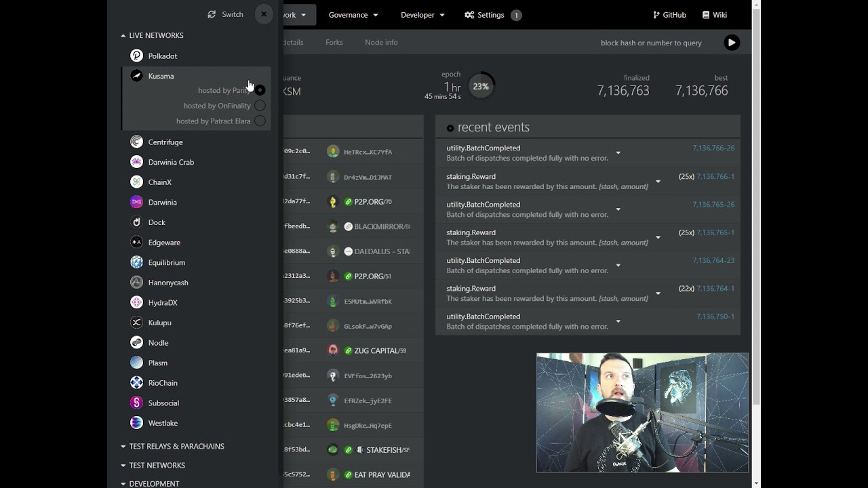
Task: Open the Wiki link
Action: 715,15
